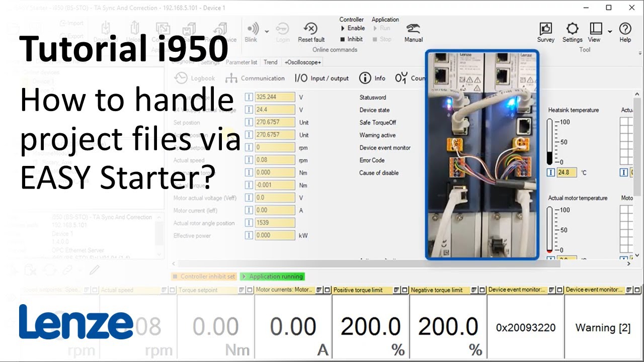Screen dimensions: 644x362
Task: Open the Settings gear
Action: 572,29
